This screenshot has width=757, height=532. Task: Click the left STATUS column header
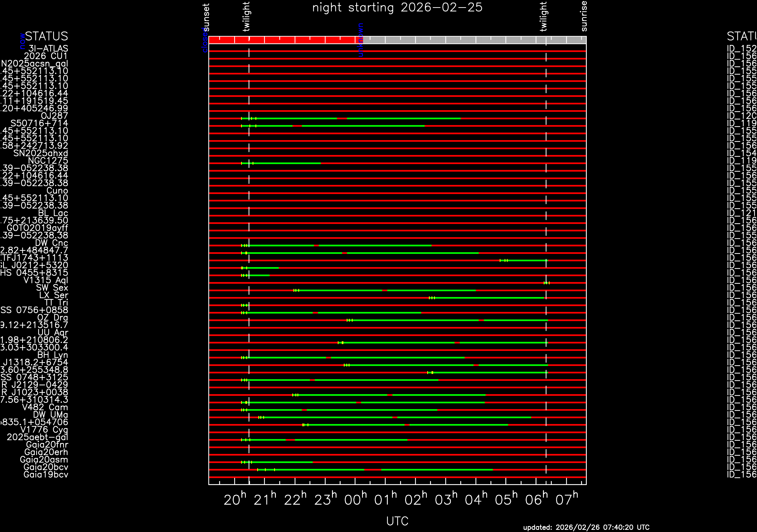click(x=47, y=36)
